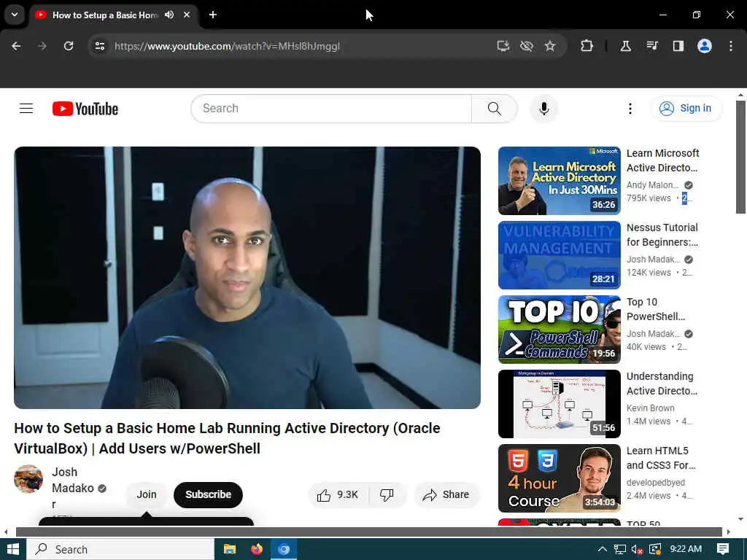Click the vertical page scrollbar

[x=740, y=157]
